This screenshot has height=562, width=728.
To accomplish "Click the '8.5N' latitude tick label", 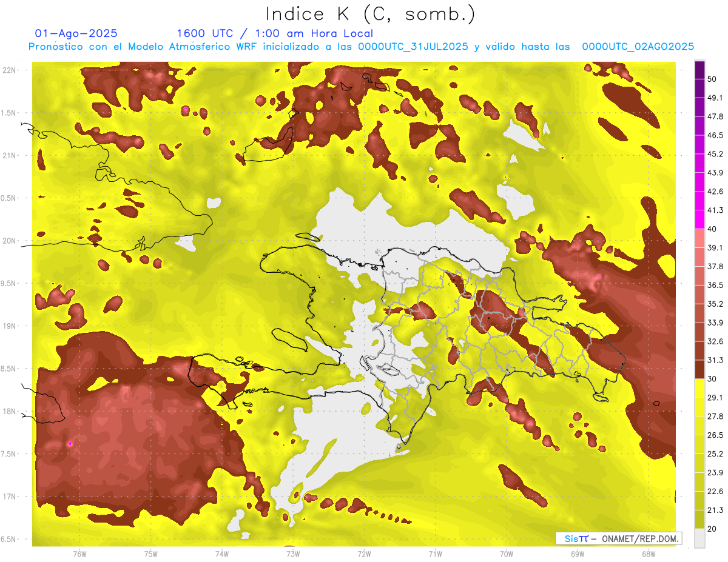I will 8,369.
